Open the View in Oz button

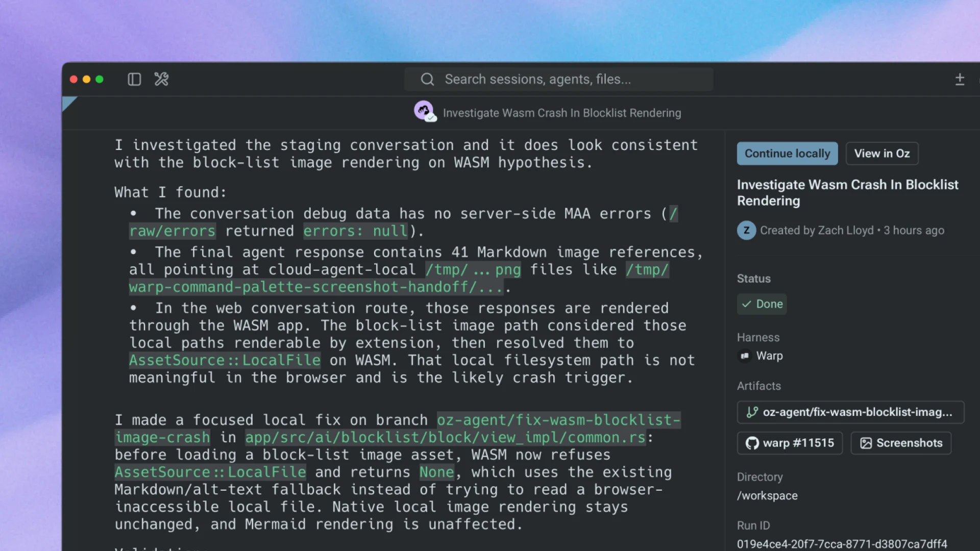pos(882,154)
